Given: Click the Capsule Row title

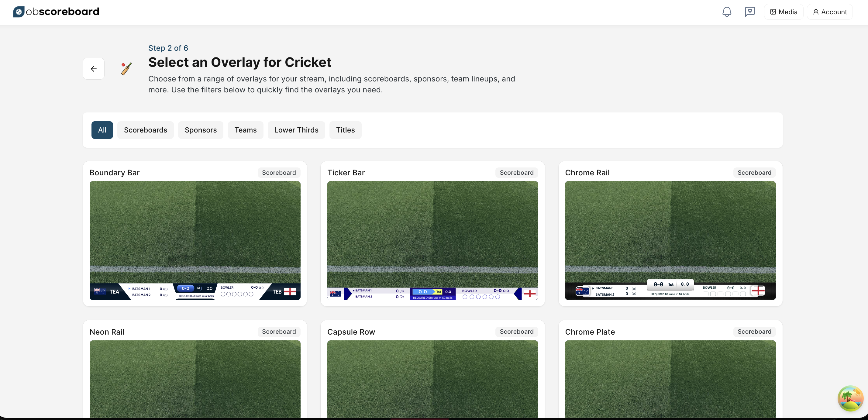Looking at the screenshot, I should (x=351, y=332).
